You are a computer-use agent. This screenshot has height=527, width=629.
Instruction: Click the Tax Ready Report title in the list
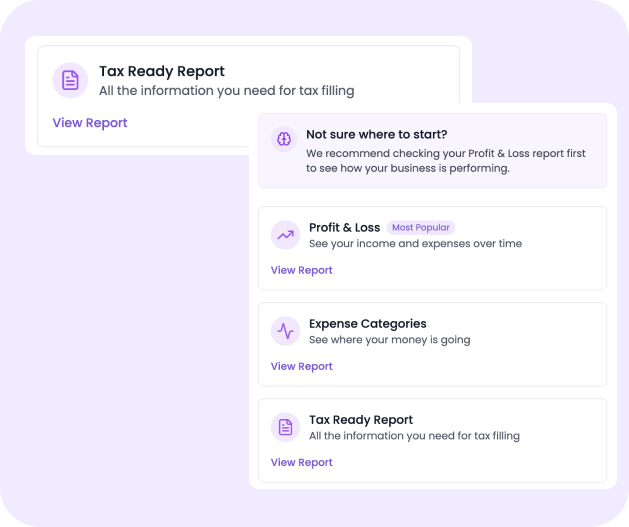pos(361,420)
